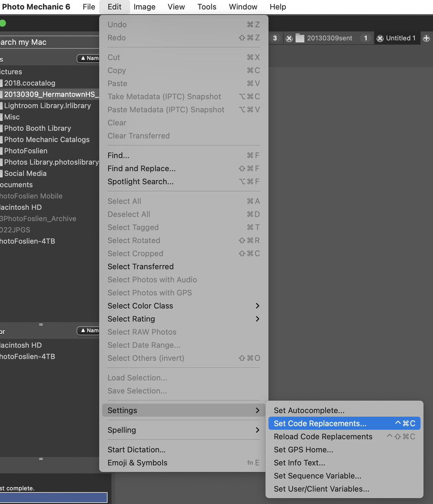The image size is (433, 504).
Task: Open the Select Rating submenu arrow
Action: (257, 319)
